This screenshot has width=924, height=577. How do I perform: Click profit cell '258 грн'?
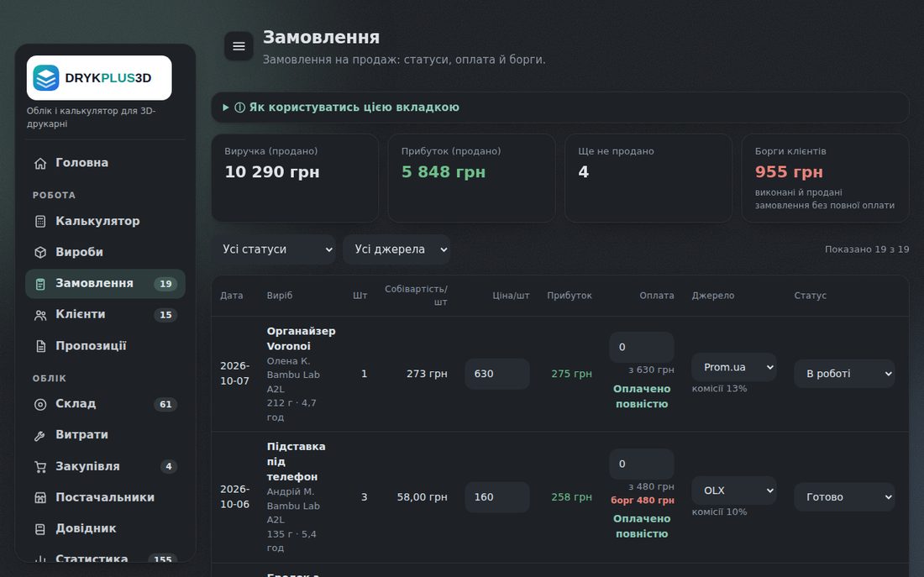pyautogui.click(x=571, y=497)
